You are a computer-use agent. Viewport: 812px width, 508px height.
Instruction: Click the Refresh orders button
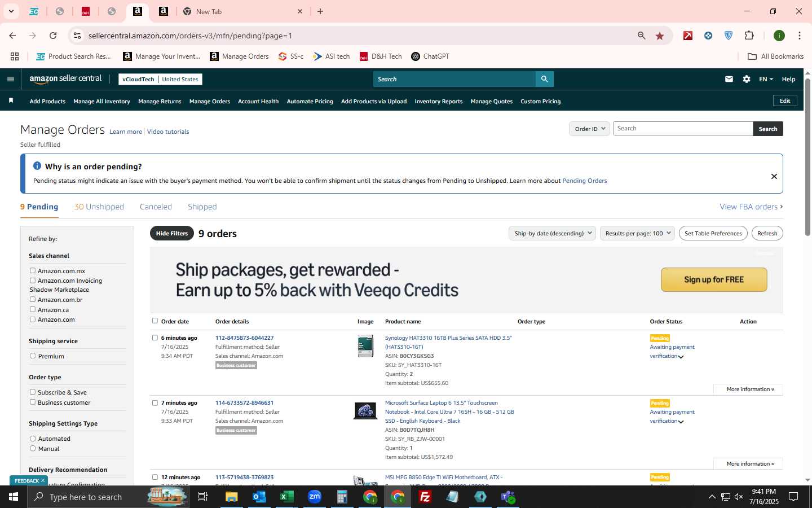tap(767, 233)
